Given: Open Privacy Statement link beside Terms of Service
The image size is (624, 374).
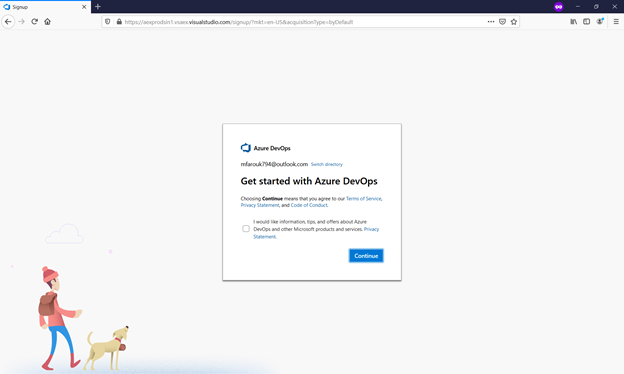Looking at the screenshot, I should (260, 205).
